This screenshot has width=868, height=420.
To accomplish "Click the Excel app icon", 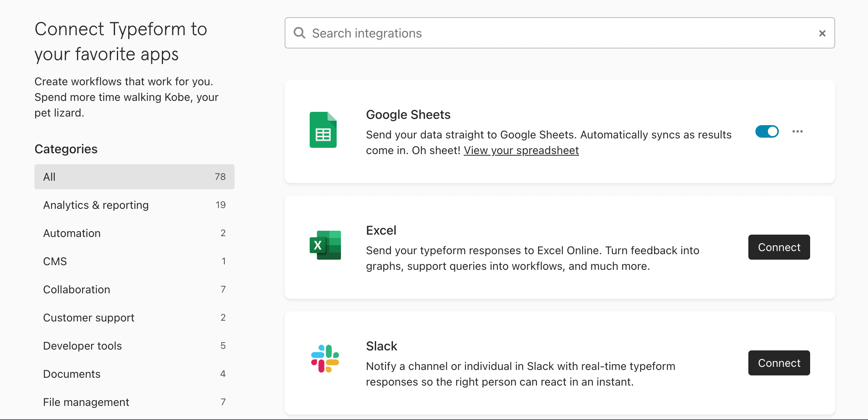I will [325, 245].
